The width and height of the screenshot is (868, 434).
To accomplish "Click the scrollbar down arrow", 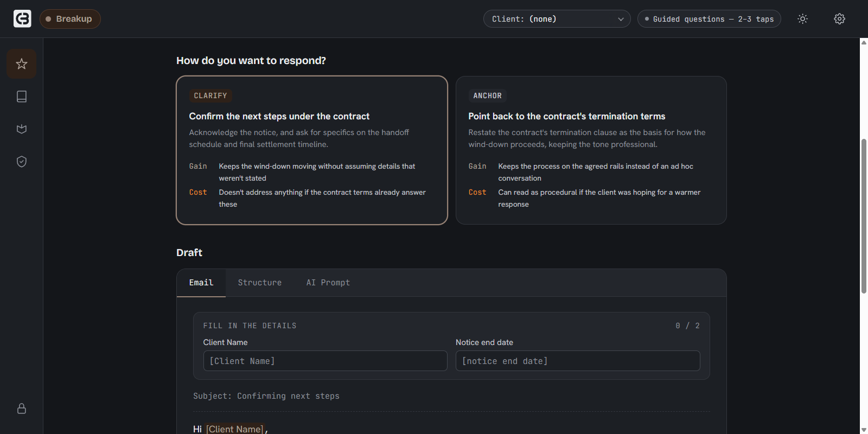I will click(x=864, y=430).
